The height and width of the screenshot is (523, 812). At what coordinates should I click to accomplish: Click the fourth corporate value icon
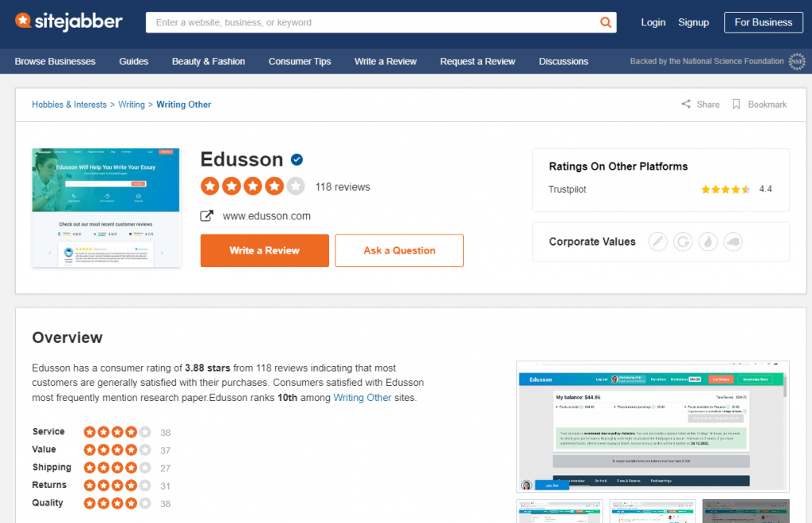(x=733, y=242)
